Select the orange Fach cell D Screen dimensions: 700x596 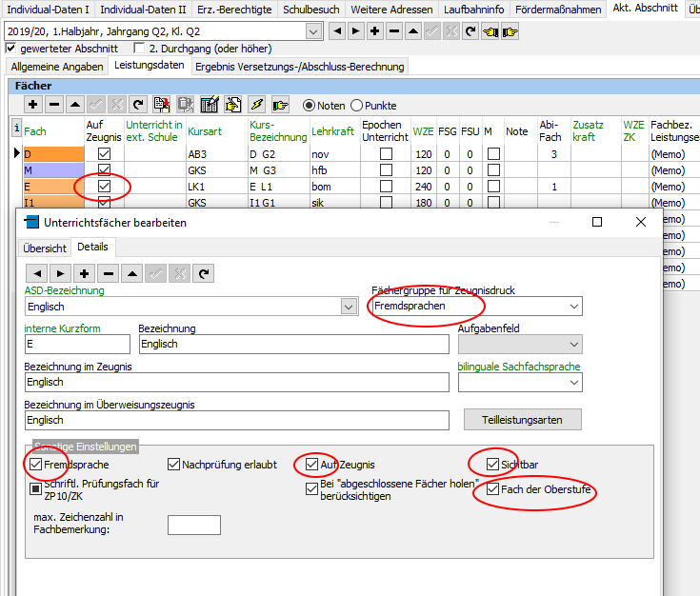click(53, 154)
